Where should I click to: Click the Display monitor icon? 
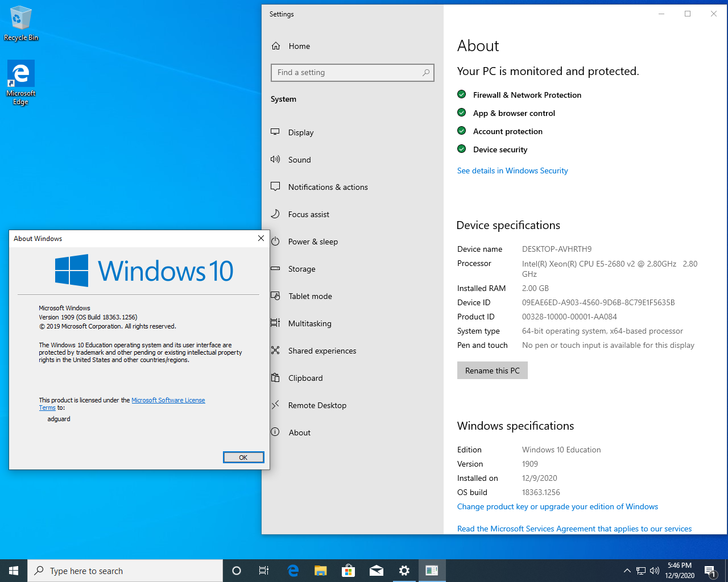coord(275,132)
